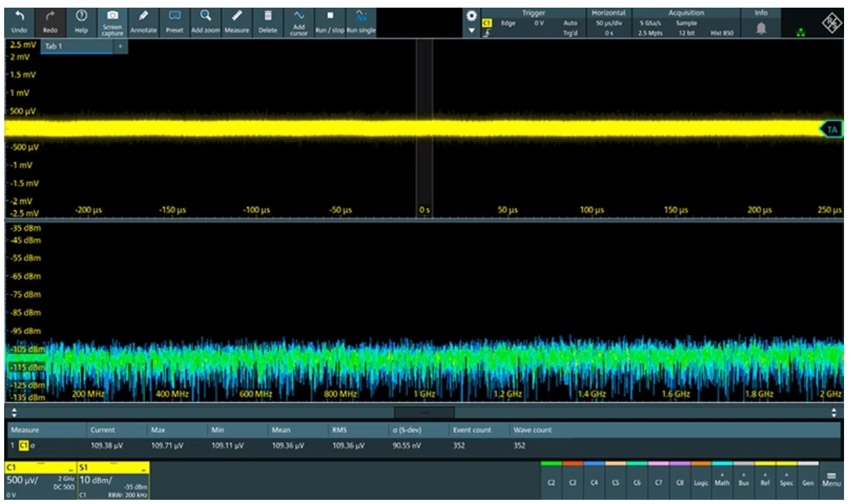
Task: Enable channel C2
Action: 552,481
